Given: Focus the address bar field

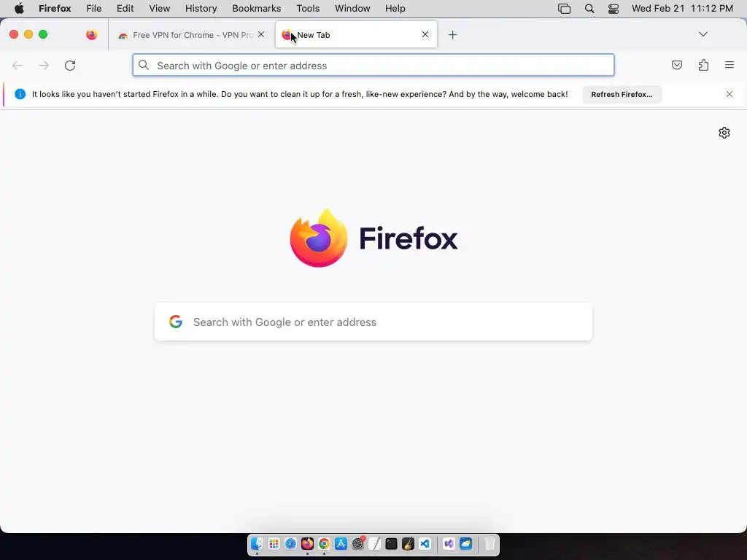Looking at the screenshot, I should pos(373,65).
